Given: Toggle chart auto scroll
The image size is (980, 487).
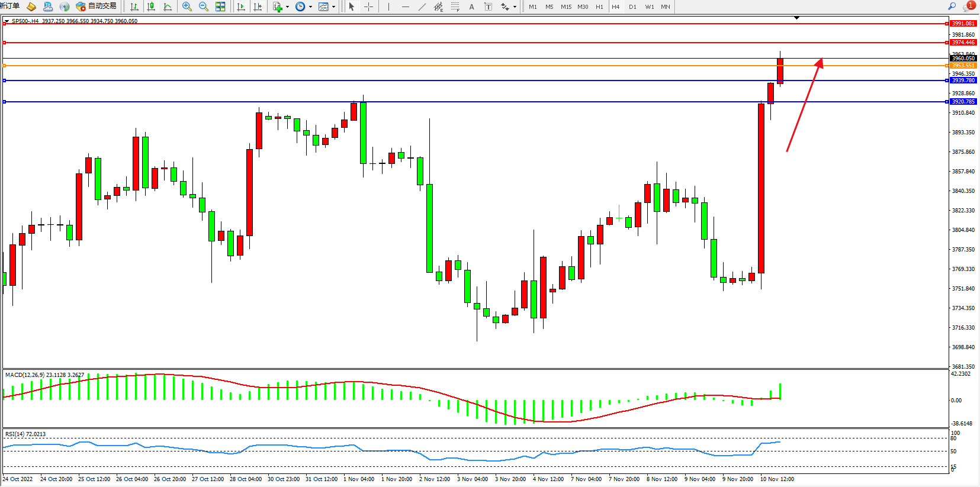Looking at the screenshot, I should pyautogui.click(x=241, y=7).
